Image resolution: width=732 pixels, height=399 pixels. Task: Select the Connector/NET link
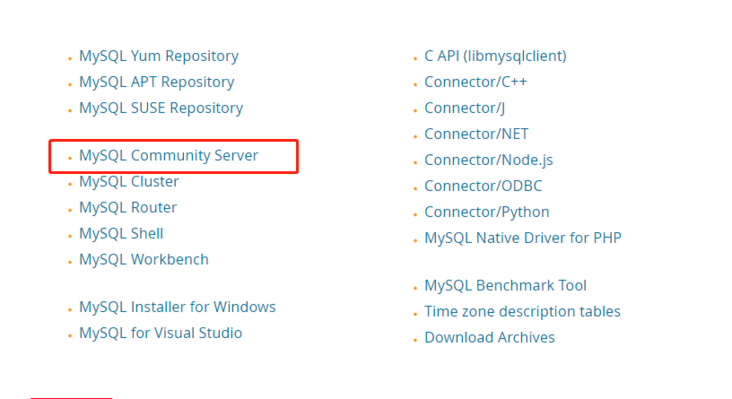pos(476,134)
